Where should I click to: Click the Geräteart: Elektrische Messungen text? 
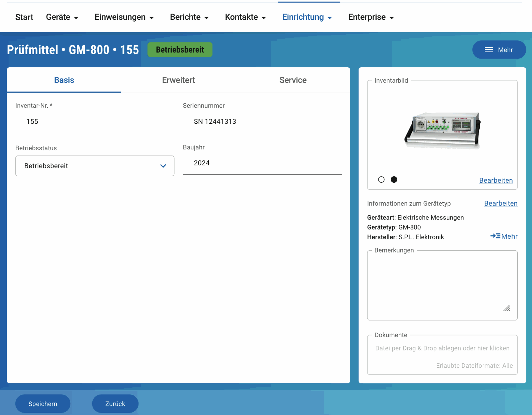point(415,217)
